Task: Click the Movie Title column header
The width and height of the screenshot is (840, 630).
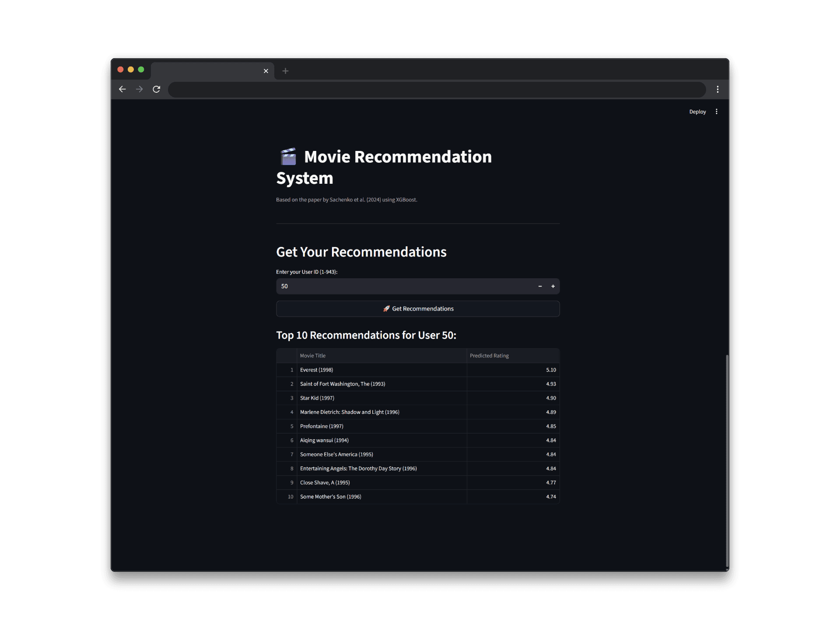Action: [x=312, y=356]
